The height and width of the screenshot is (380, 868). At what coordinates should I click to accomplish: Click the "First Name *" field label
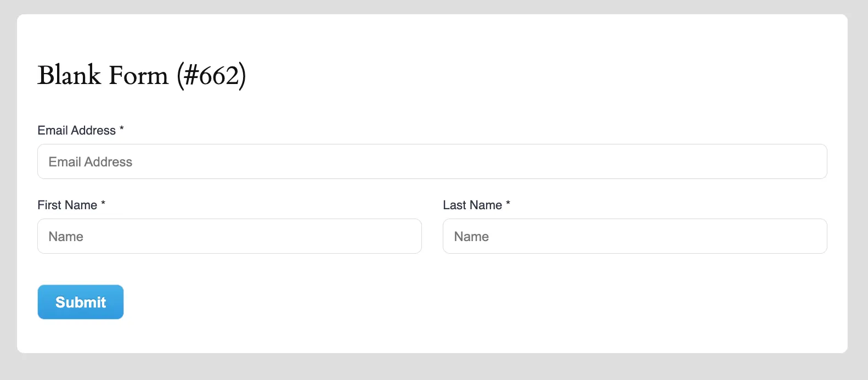tap(67, 205)
